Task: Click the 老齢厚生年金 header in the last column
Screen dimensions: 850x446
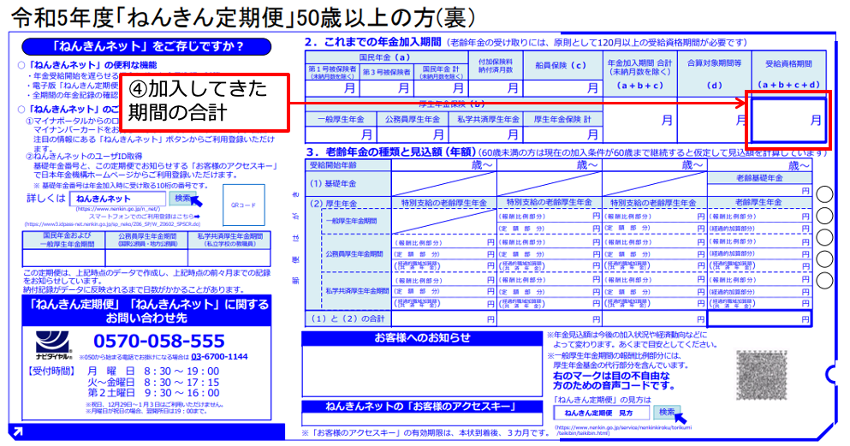Action: coord(759,202)
